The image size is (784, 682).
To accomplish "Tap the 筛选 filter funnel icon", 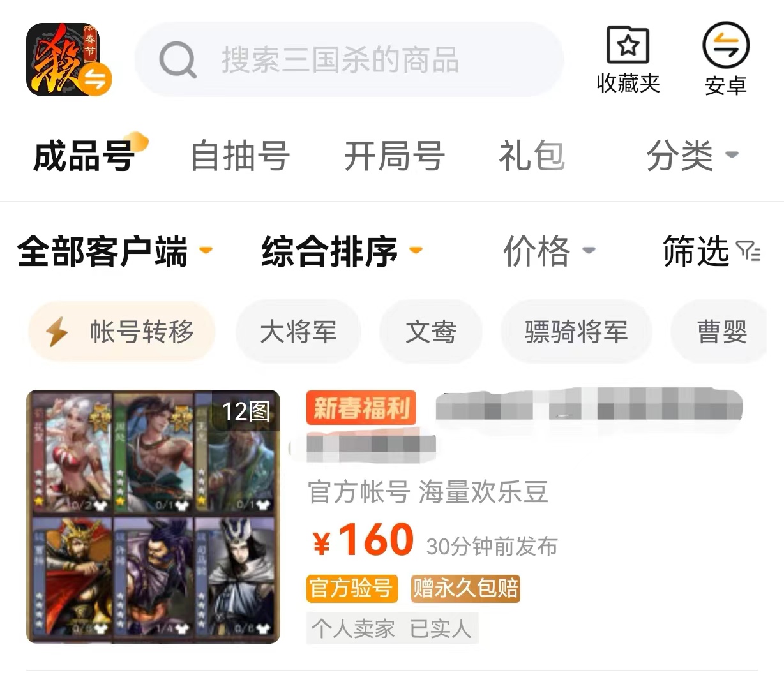I will pos(748,251).
